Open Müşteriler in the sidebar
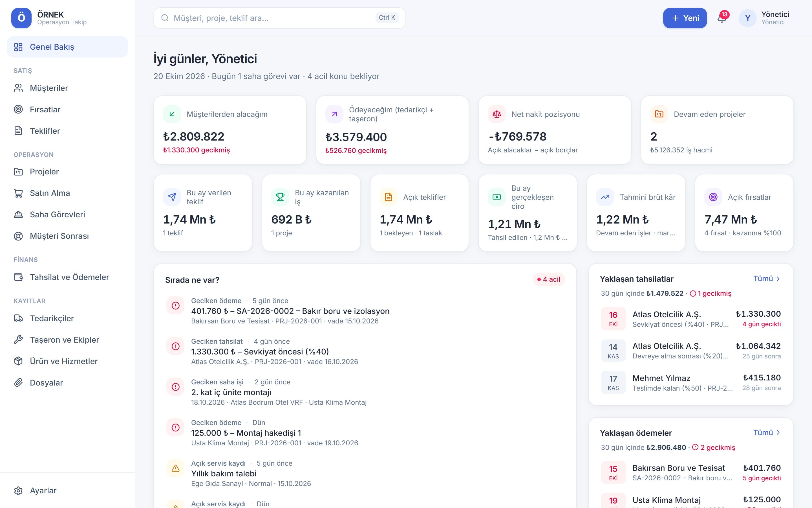Viewport: 812px width, 508px height. pyautogui.click(x=67, y=88)
